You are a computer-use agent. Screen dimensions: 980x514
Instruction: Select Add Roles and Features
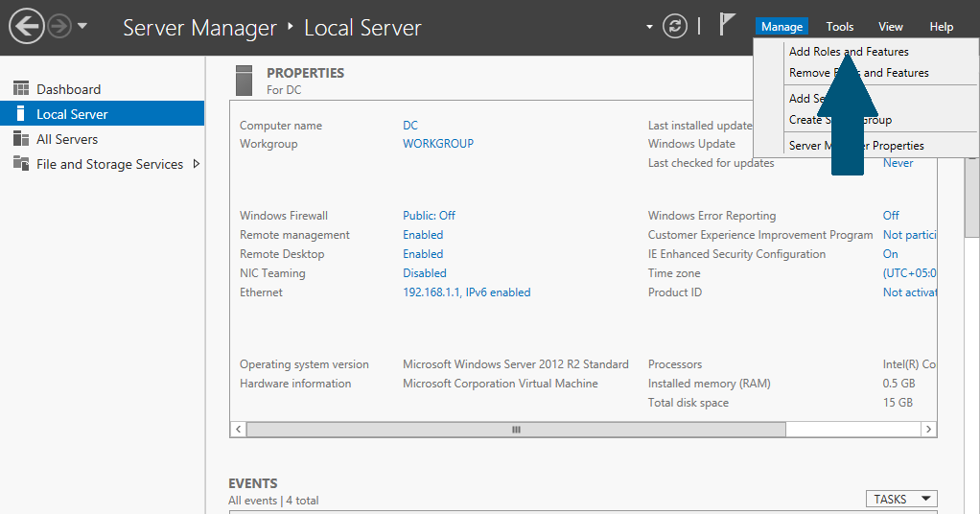(849, 52)
